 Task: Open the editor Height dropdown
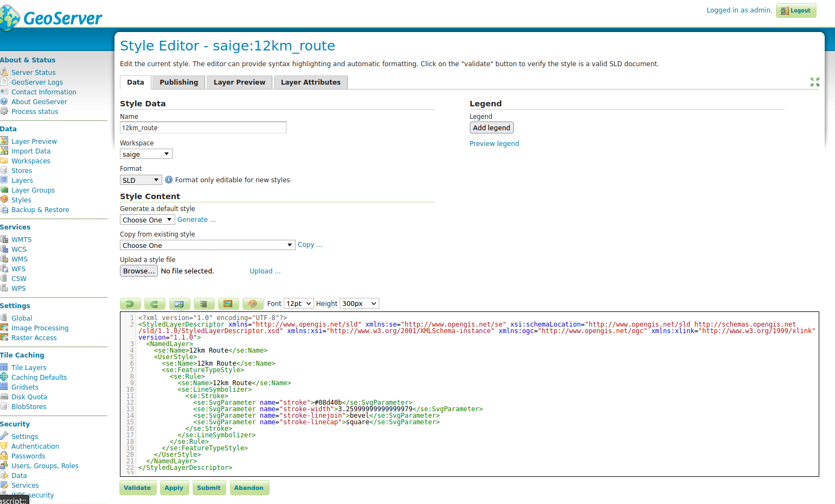click(359, 304)
